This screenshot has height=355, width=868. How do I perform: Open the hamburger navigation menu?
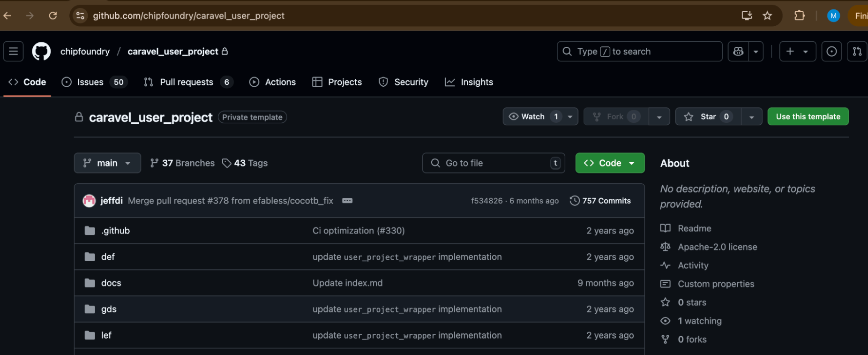pos(14,52)
